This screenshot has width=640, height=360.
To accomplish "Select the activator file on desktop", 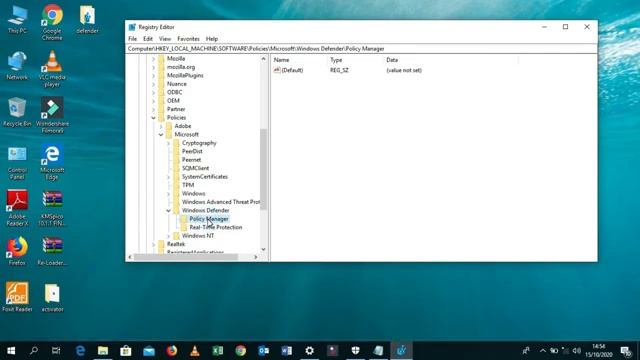I will click(x=52, y=298).
